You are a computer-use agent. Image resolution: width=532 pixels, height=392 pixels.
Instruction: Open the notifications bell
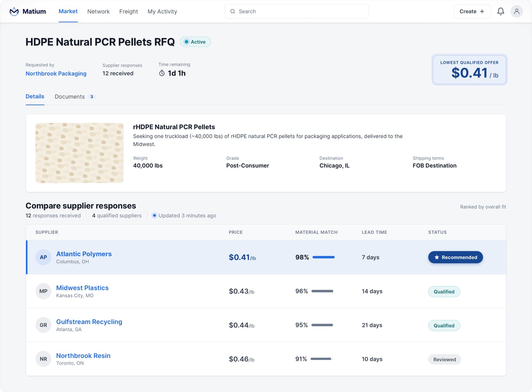pos(501,11)
